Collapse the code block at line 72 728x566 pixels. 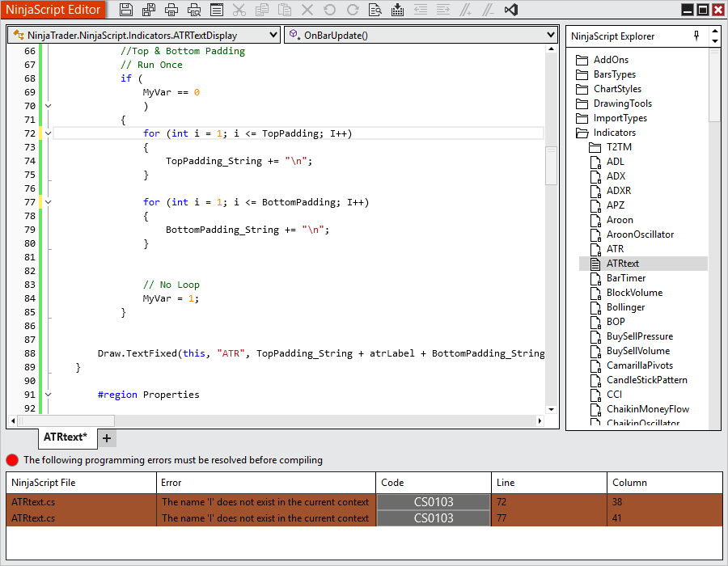coord(48,133)
